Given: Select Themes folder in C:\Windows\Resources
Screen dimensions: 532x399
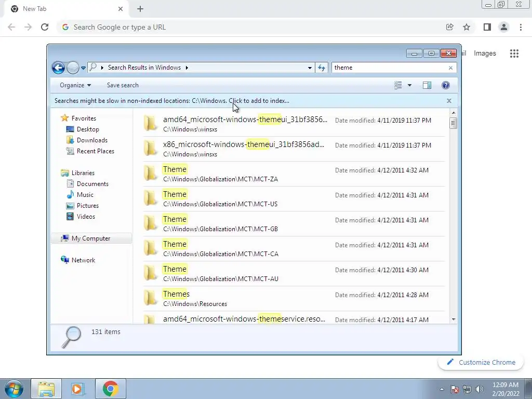Looking at the screenshot, I should (294, 298).
